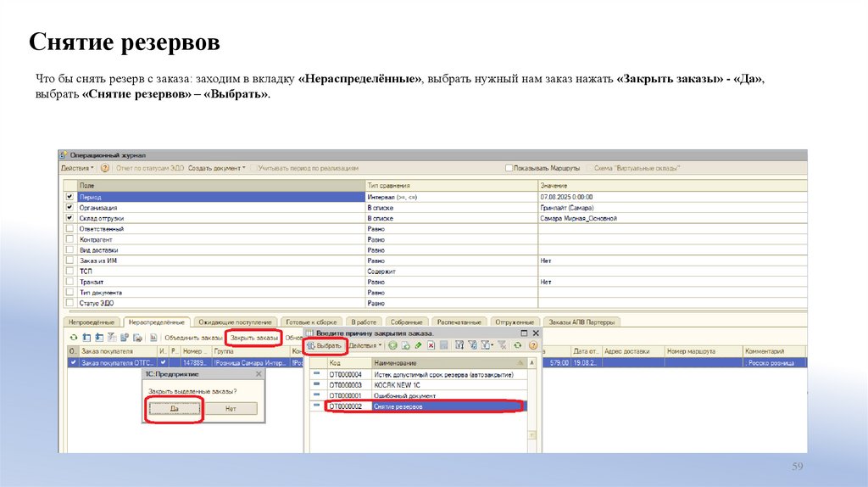The height and width of the screenshot is (487, 868).
Task: Enable the Вид доставки filter checkbox
Action: click(x=70, y=250)
